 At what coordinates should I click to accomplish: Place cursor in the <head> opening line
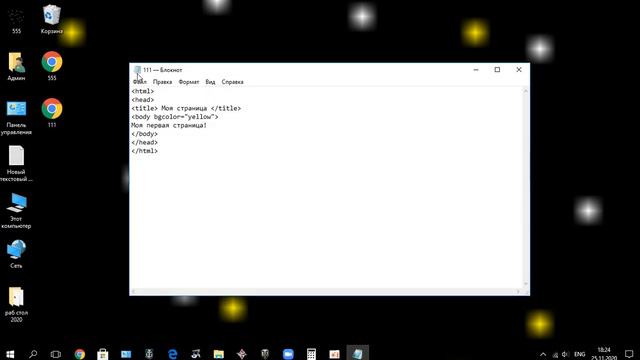coord(142,100)
